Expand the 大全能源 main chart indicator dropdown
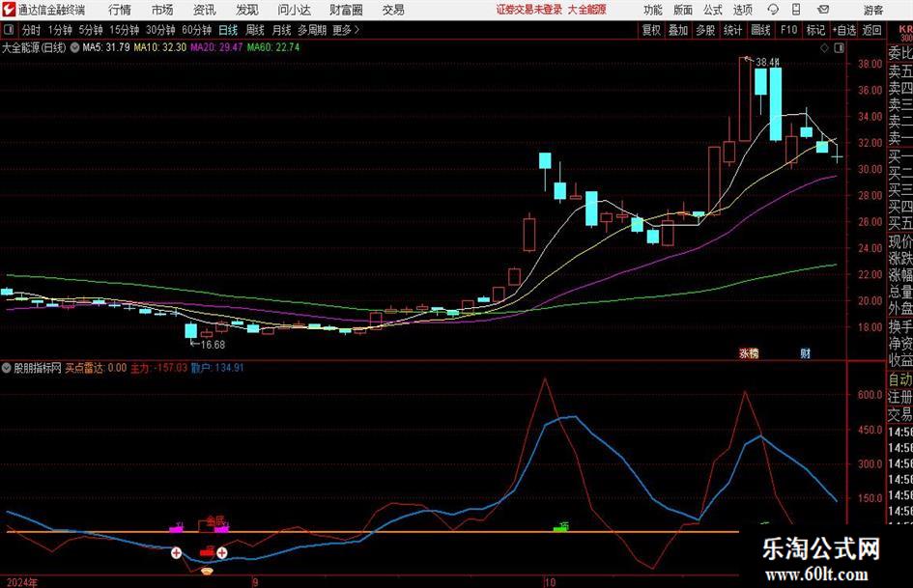Image resolution: width=913 pixels, height=588 pixels. (75, 47)
